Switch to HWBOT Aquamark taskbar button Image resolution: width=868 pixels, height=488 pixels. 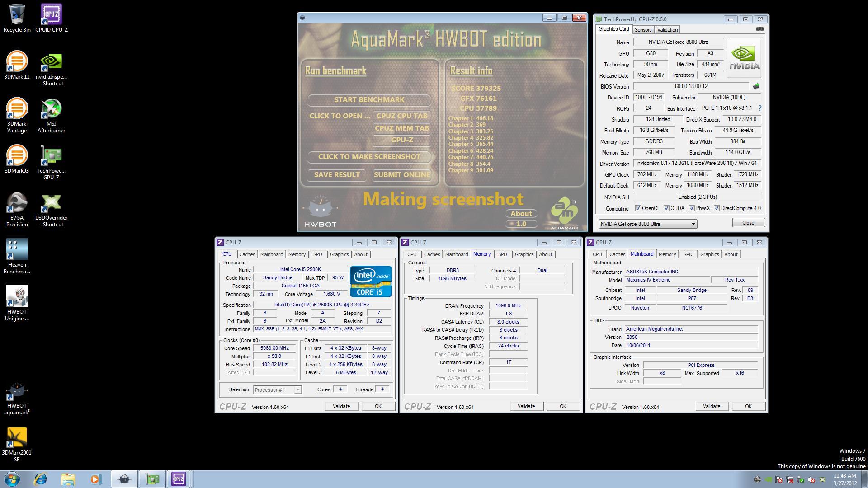124,479
